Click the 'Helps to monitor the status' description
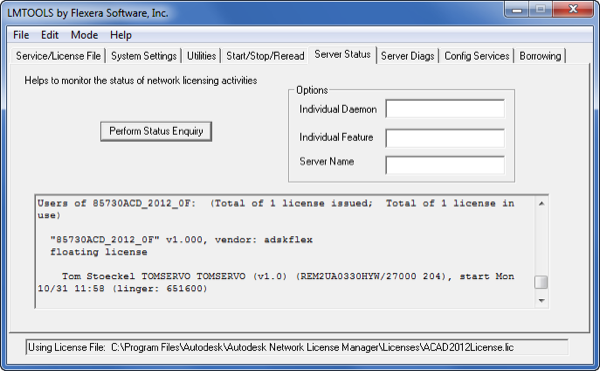600x371 pixels. (141, 80)
